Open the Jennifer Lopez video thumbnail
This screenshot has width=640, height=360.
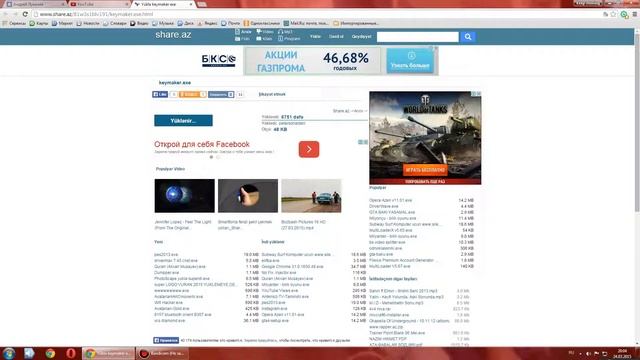coord(184,196)
